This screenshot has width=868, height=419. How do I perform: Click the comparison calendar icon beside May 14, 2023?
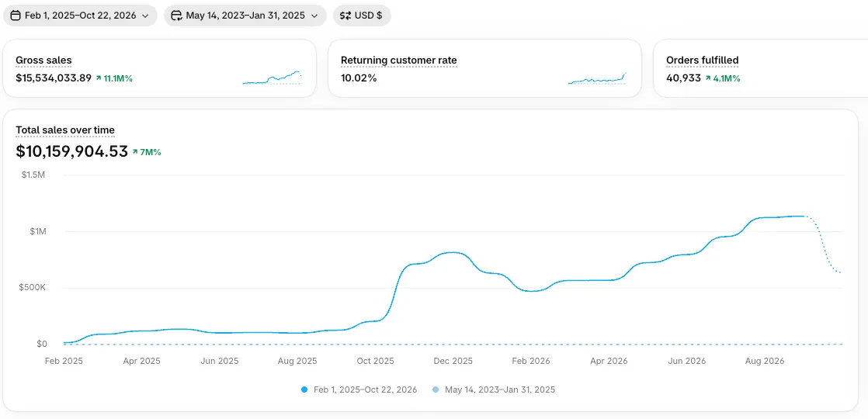pyautogui.click(x=176, y=16)
